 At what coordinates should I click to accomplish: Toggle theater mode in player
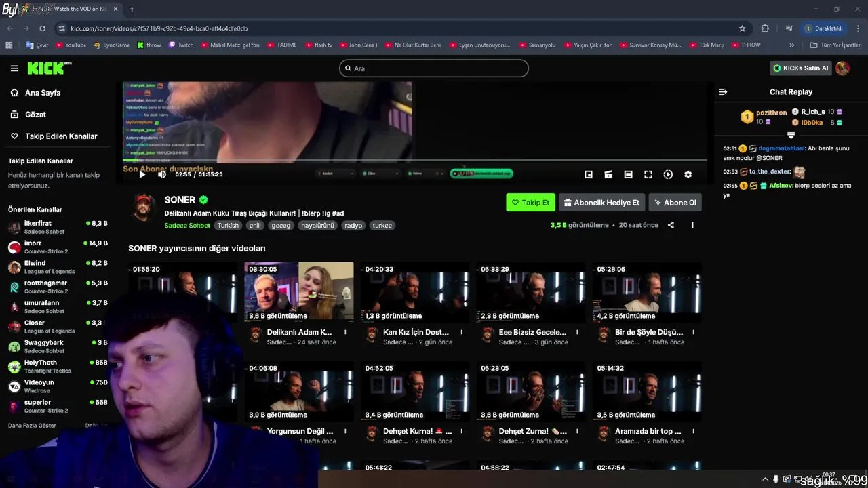point(628,174)
